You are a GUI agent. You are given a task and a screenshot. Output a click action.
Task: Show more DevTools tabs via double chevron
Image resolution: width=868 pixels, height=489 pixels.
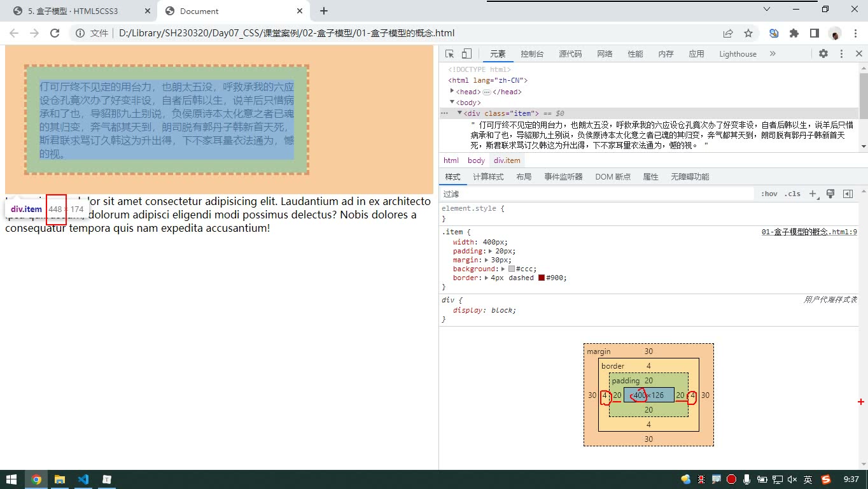[x=773, y=54]
